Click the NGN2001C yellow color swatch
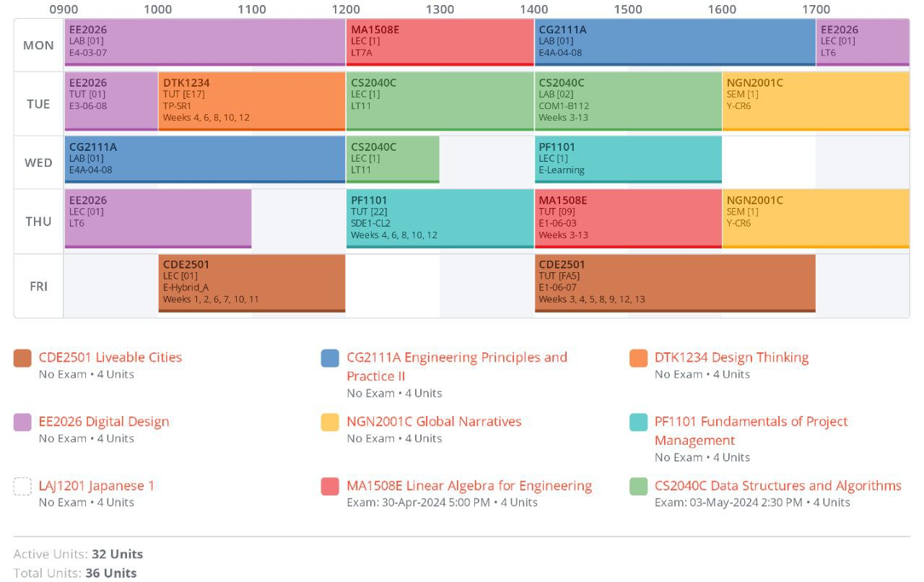 [x=330, y=422]
